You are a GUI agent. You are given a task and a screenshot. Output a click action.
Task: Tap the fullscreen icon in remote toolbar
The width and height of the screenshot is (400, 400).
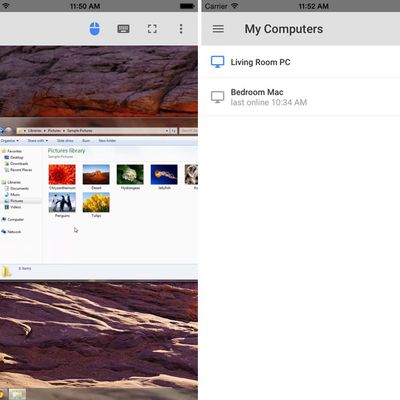[x=152, y=29]
